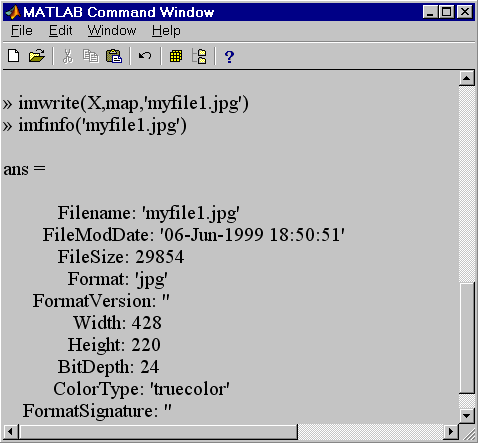Click the 'MATLAB Command Window' title text

click(x=119, y=12)
